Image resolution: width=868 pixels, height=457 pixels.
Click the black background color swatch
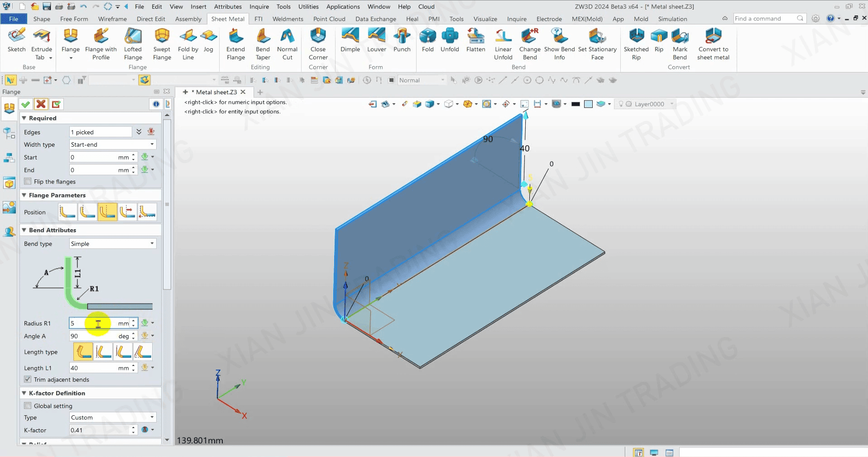[575, 104]
